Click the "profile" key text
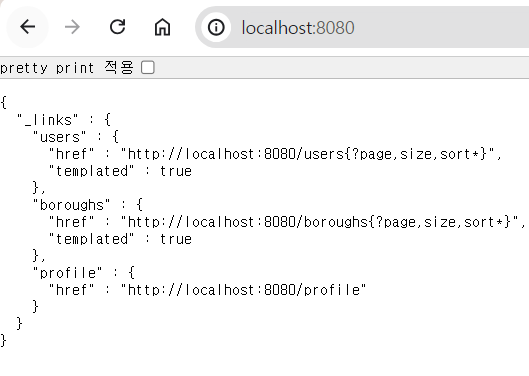Screen dimensions: 529x376 pos(67,273)
